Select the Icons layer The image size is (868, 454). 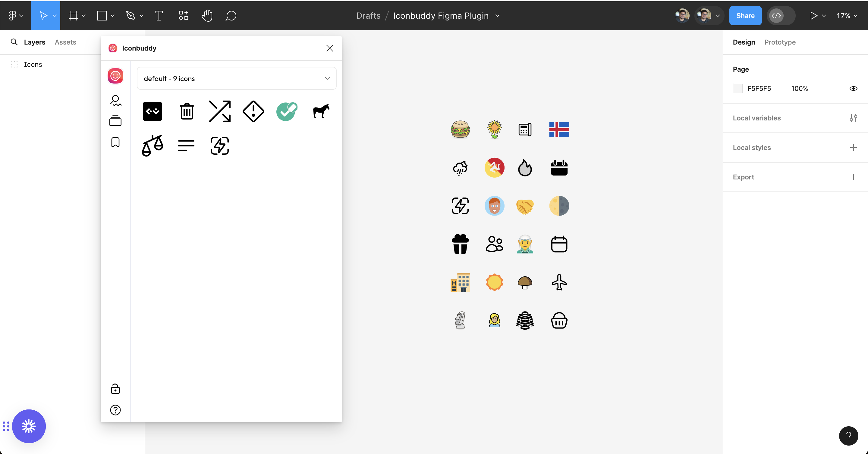(x=33, y=64)
